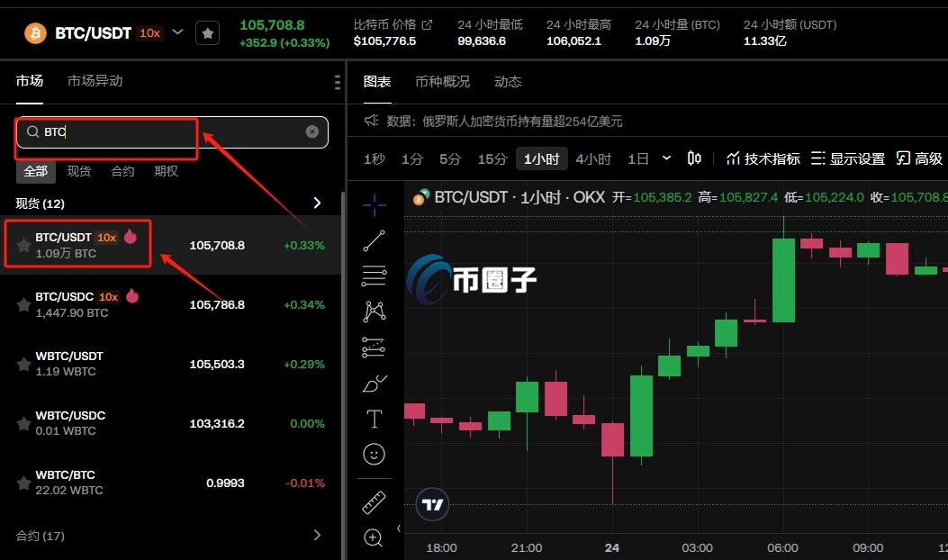Switch to the 币种概况 tab
The height and width of the screenshot is (560, 948).
[442, 81]
